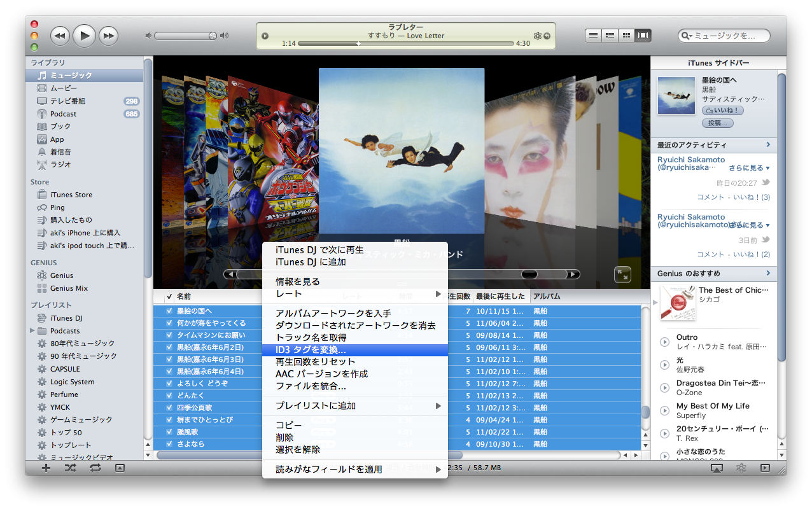
Task: Click the AirPlay icon at bottom right
Action: 717,468
